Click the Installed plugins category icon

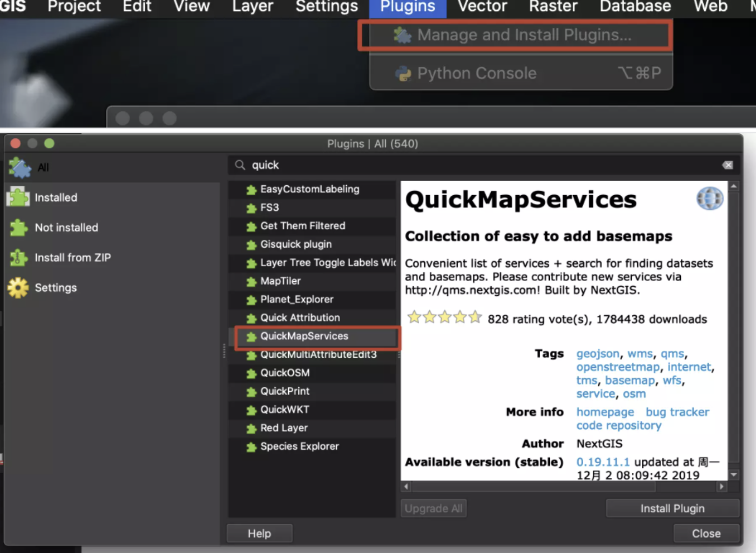18,197
